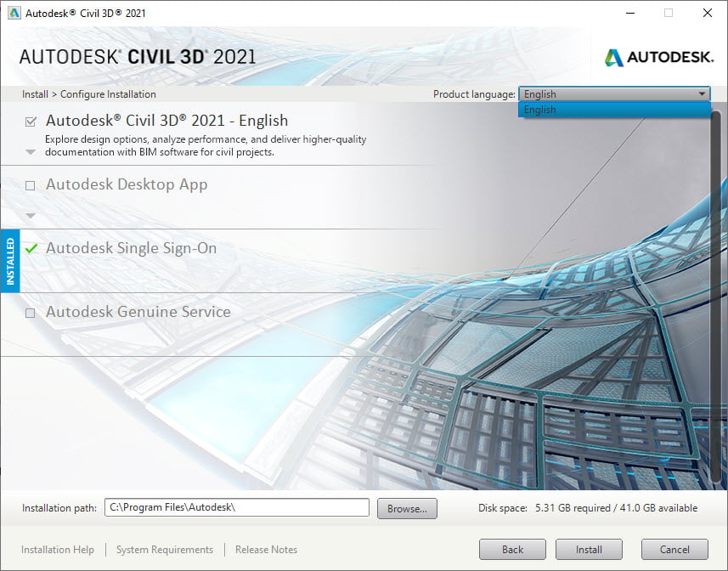Click the Civil 3D title bar app icon
This screenshot has height=571, width=728.
14,13
